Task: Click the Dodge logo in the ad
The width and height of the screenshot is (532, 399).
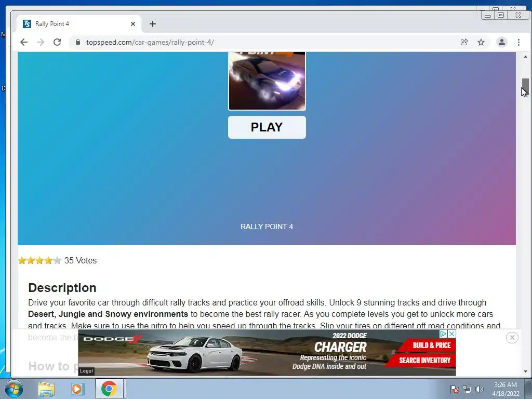Action: 112,339
